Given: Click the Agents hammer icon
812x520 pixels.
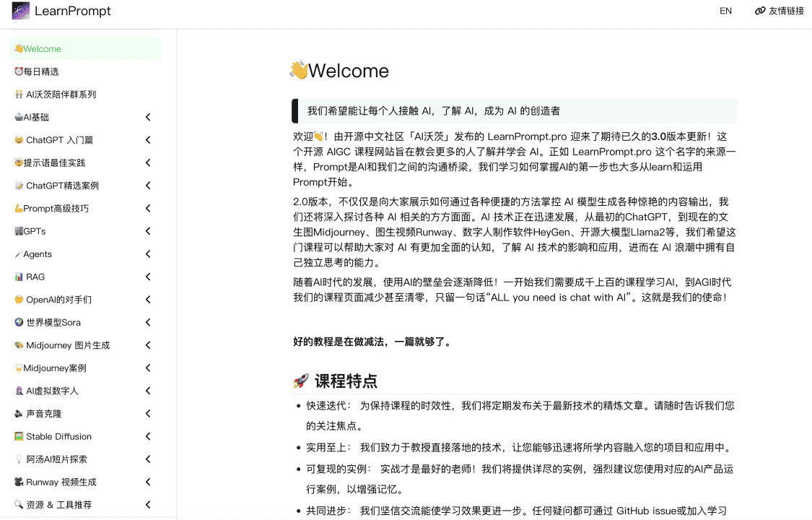Looking at the screenshot, I should pyautogui.click(x=19, y=253).
